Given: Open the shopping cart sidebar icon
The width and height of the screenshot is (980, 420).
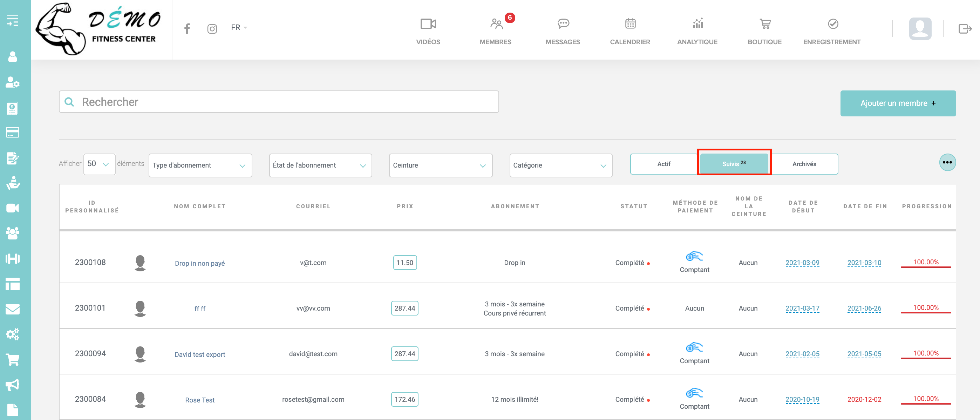Looking at the screenshot, I should (x=13, y=359).
